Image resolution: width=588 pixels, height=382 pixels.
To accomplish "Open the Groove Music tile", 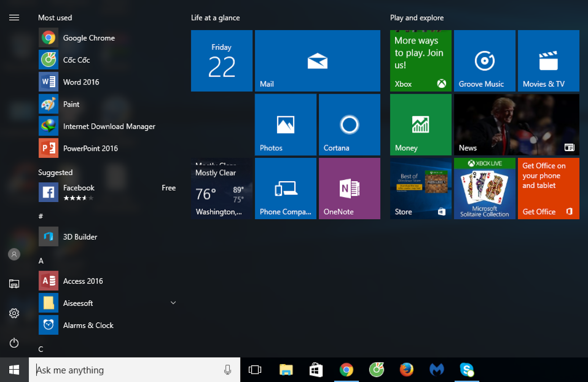I will [484, 61].
